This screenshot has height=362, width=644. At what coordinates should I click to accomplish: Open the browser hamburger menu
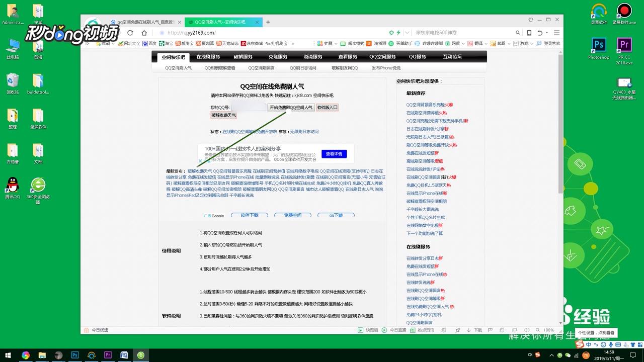(556, 33)
